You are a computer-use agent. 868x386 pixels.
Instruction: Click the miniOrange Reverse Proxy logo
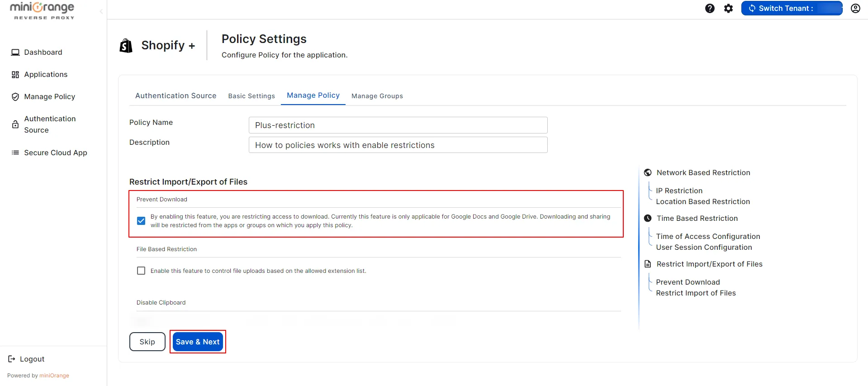coord(42,11)
